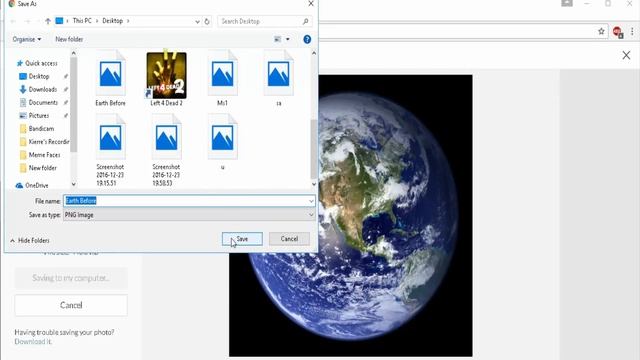Select Desktop in the address path
This screenshot has width=640, height=360.
[112, 21]
